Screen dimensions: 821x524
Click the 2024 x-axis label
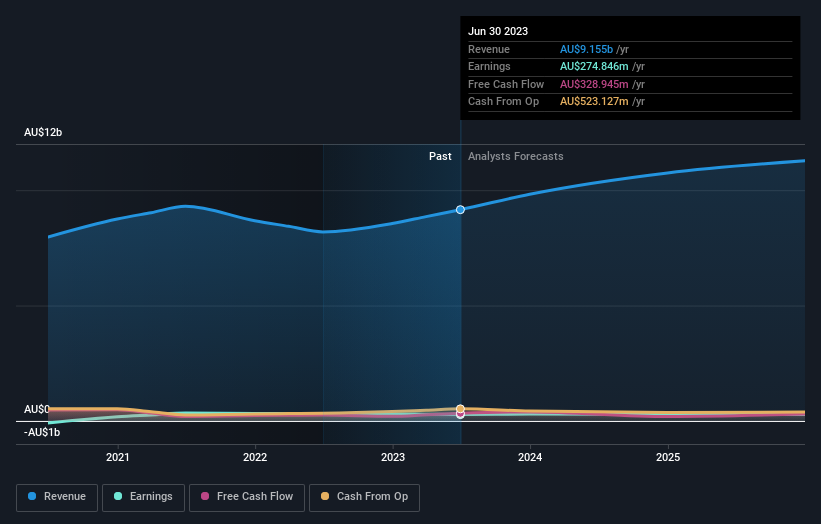click(x=530, y=457)
